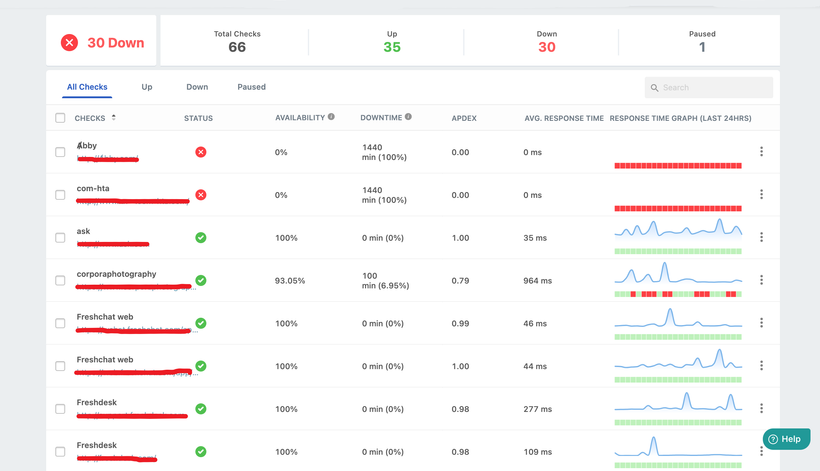Switch to the Paused tab
The width and height of the screenshot is (820, 471).
point(251,87)
